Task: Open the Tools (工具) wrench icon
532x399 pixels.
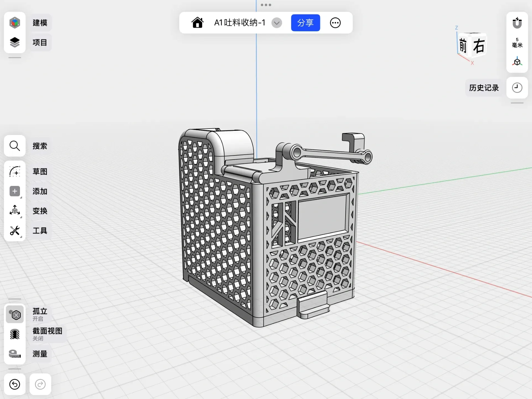Action: pos(15,231)
